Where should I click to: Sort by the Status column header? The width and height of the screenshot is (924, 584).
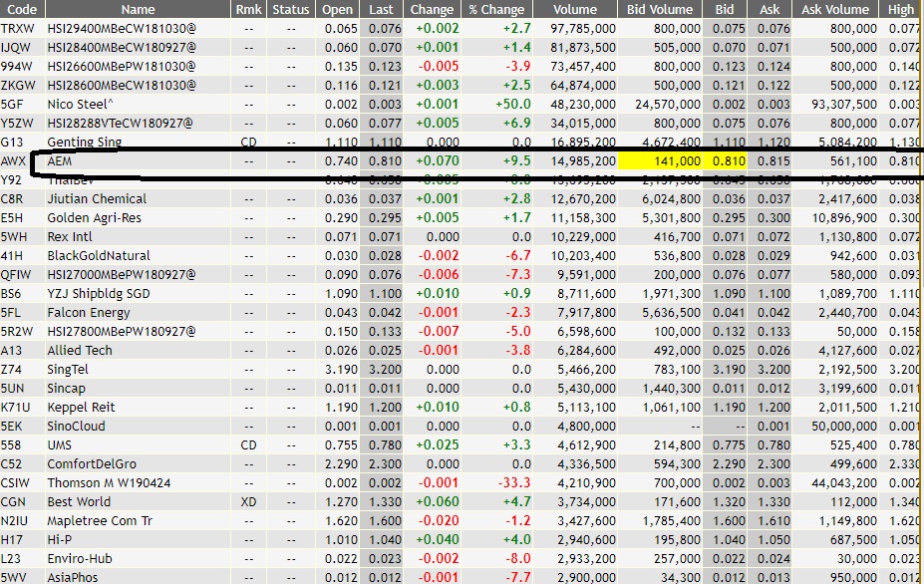pyautogui.click(x=290, y=9)
